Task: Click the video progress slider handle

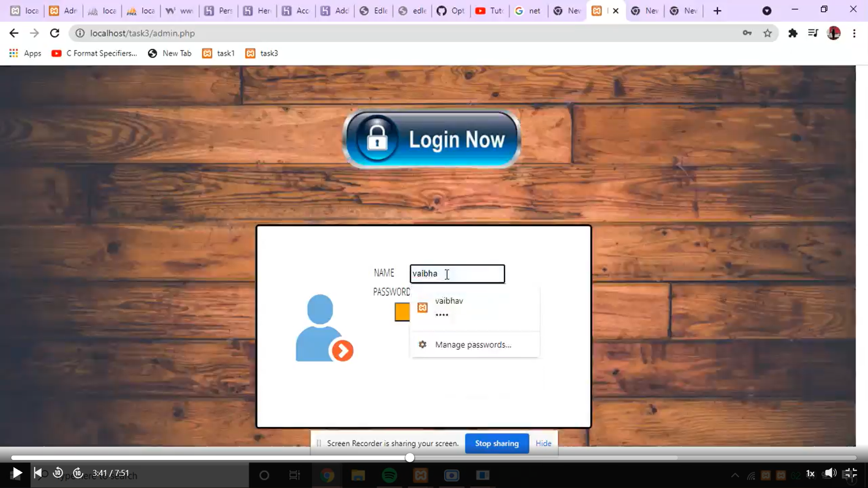Action: point(410,458)
